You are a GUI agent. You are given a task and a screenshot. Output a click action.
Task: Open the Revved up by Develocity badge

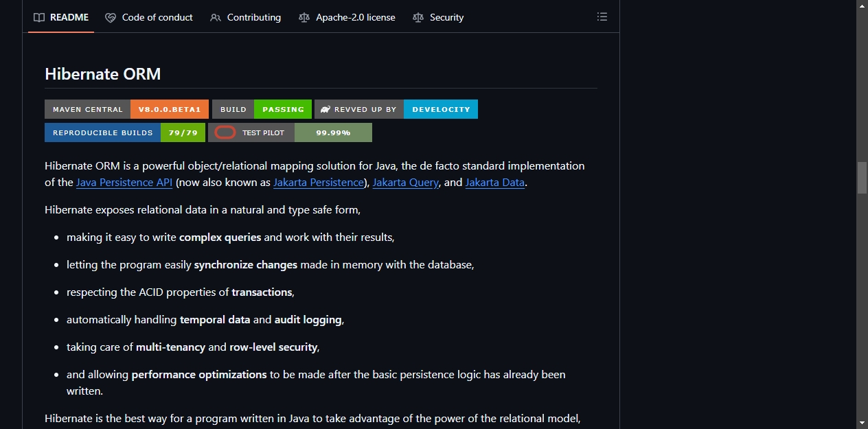[396, 109]
